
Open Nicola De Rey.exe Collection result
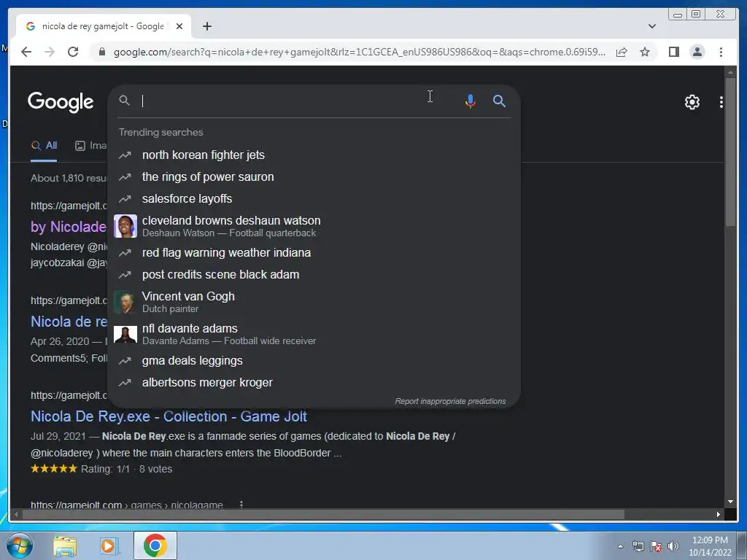click(x=169, y=416)
